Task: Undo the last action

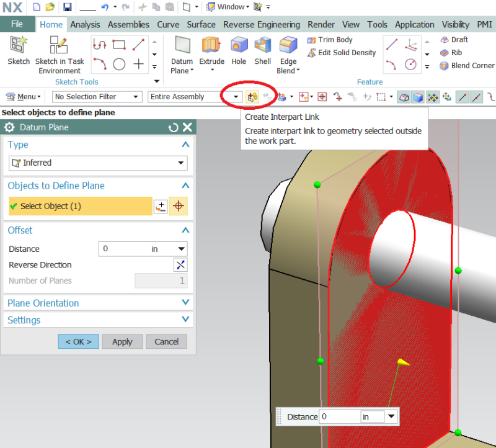Action: 105,7
